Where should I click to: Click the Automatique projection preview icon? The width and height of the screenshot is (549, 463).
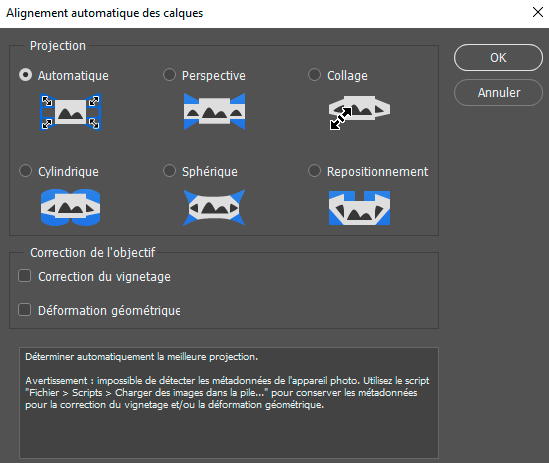(x=71, y=112)
